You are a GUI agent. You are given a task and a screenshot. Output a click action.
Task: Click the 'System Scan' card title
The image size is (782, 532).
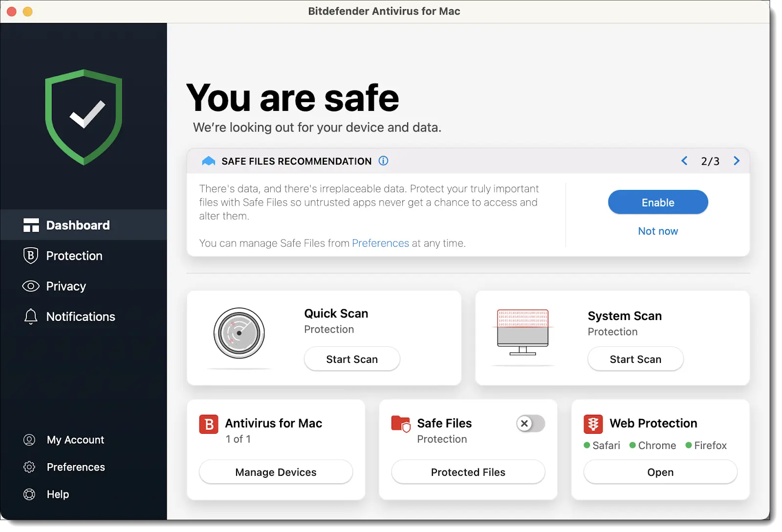click(625, 316)
